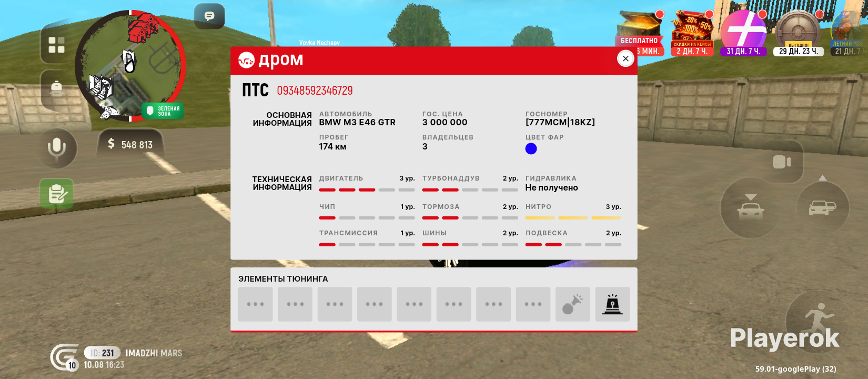This screenshot has width=868, height=379.
Task: Click the Drom logo in header
Action: pyautogui.click(x=270, y=60)
